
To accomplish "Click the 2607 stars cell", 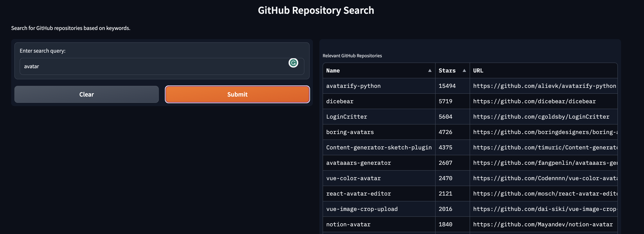I will point(452,163).
